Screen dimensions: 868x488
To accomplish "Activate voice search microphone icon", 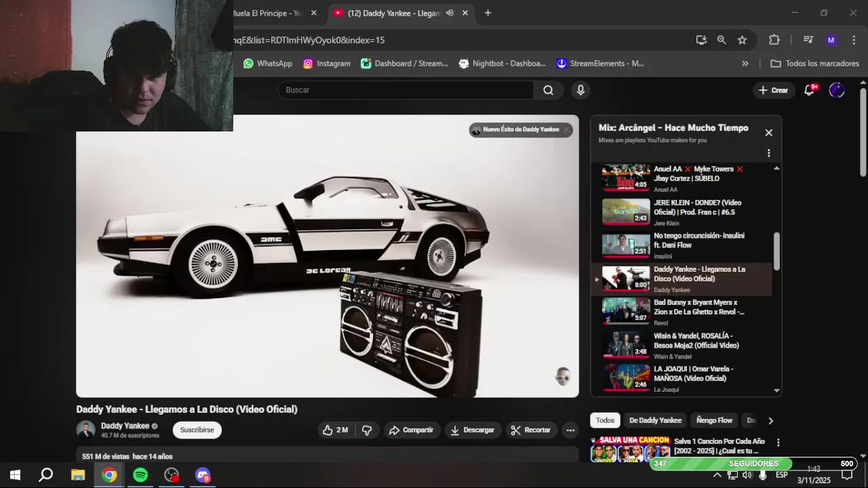I will (580, 90).
